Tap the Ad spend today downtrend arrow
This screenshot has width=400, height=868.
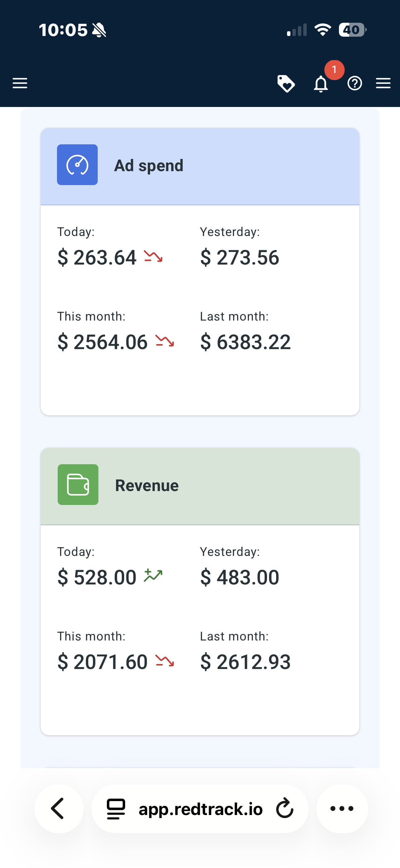coord(153,257)
